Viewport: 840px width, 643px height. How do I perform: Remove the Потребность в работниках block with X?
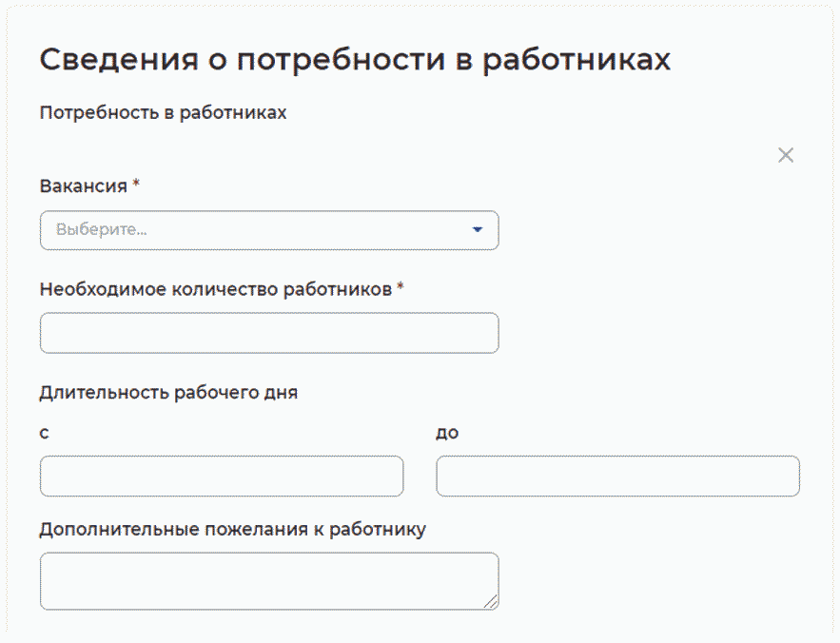(786, 155)
